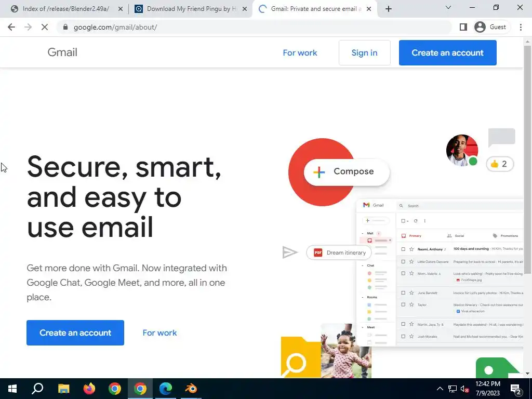This screenshot has width=532, height=399.
Task: Click the header Create an account button
Action: (447, 52)
